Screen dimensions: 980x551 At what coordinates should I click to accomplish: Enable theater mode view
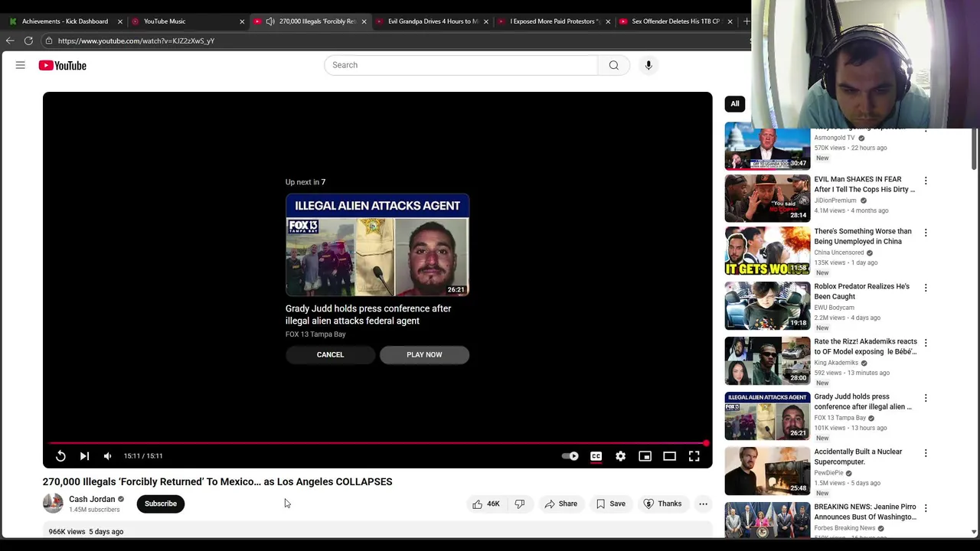coord(669,456)
